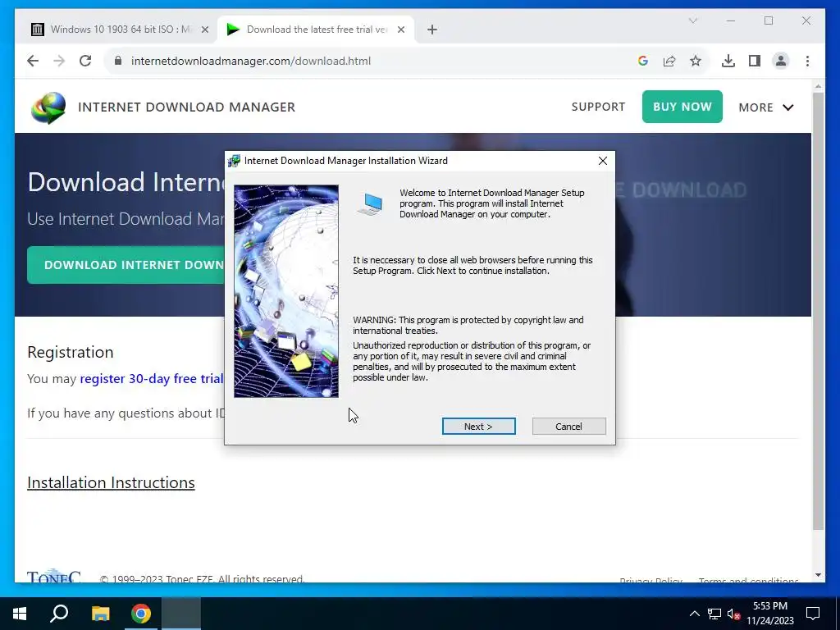840x630 pixels.
Task: Select the Download latest free trial tab
Action: point(316,30)
